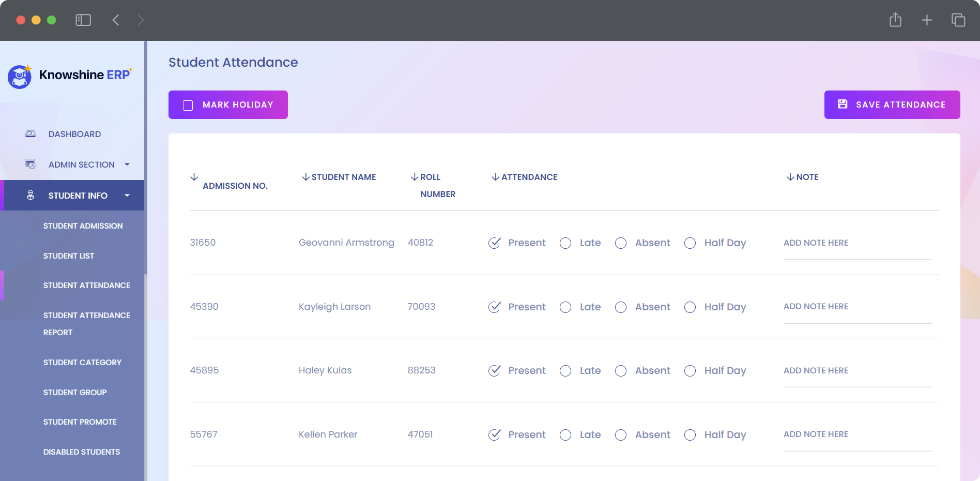Viewport: 980px width, 481px height.
Task: Mark Geovanni Armstrong as Late
Action: click(x=565, y=243)
